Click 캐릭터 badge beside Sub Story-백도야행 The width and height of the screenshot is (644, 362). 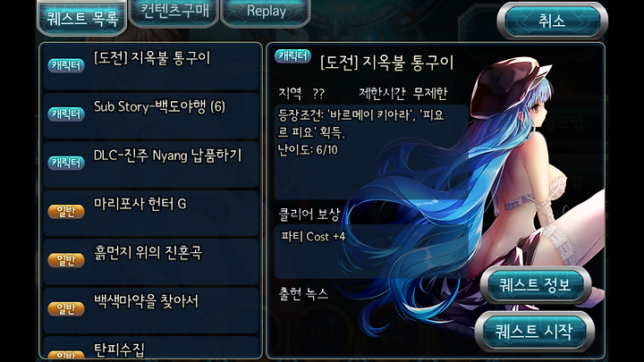coord(65,114)
